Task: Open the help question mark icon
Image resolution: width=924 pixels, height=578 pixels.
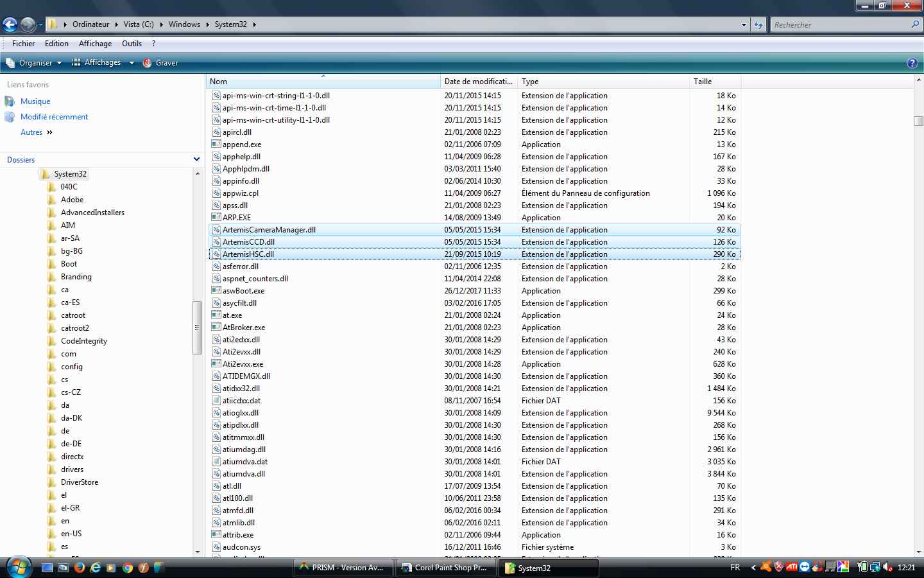Action: click(x=912, y=63)
